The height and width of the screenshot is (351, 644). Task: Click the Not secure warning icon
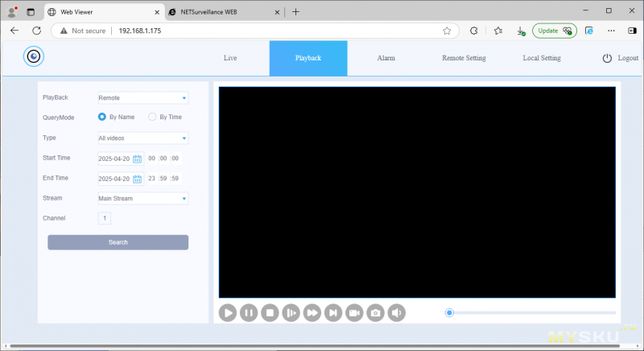64,31
